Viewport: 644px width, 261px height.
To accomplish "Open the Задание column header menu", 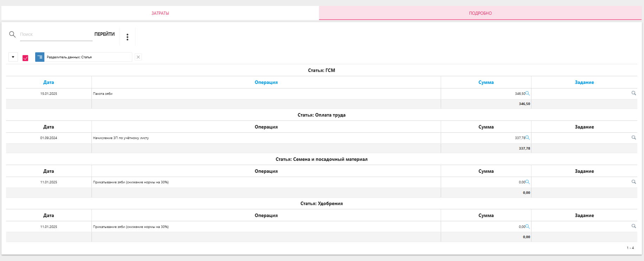I will coord(584,82).
